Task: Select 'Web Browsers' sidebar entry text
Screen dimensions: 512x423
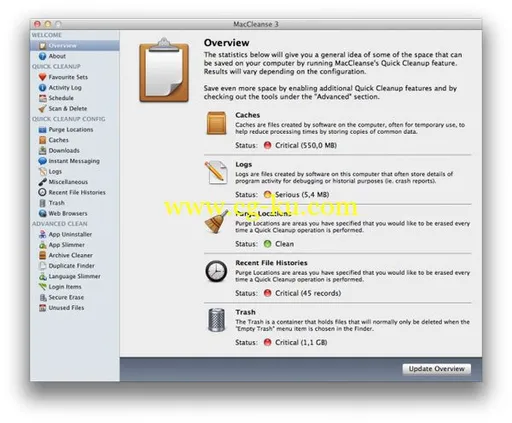Action: 68,213
